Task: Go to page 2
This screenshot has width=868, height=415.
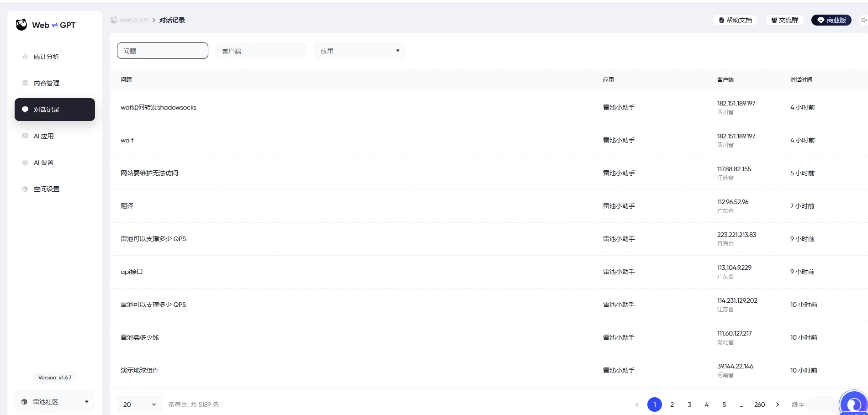Action: point(672,404)
